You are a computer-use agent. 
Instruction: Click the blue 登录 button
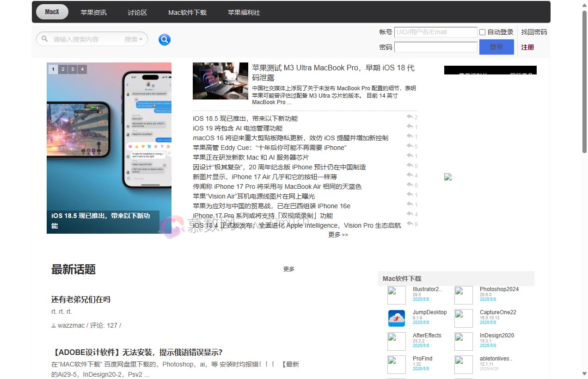tap(496, 47)
